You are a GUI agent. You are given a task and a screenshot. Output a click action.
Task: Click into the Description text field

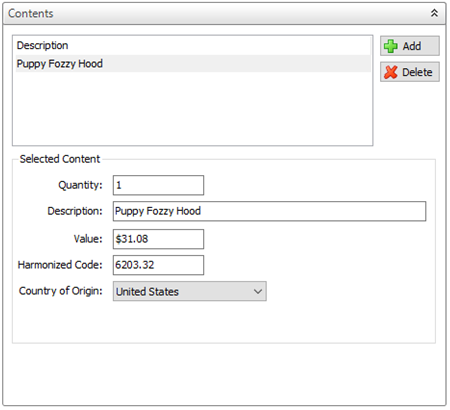click(269, 211)
